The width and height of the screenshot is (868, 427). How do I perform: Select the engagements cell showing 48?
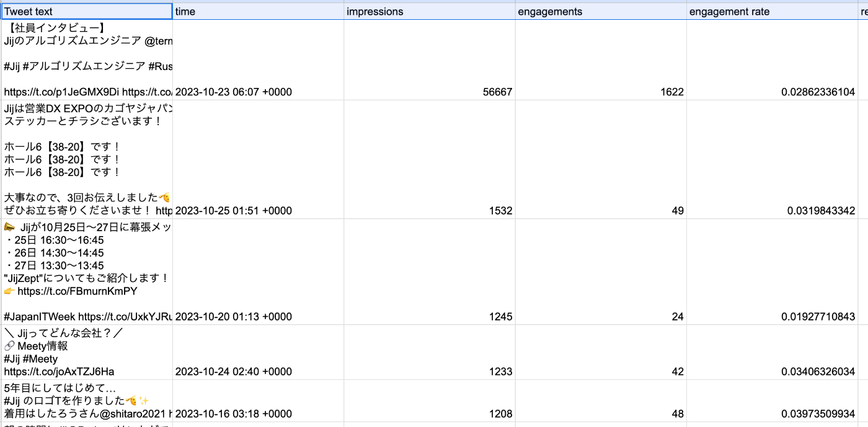point(601,401)
